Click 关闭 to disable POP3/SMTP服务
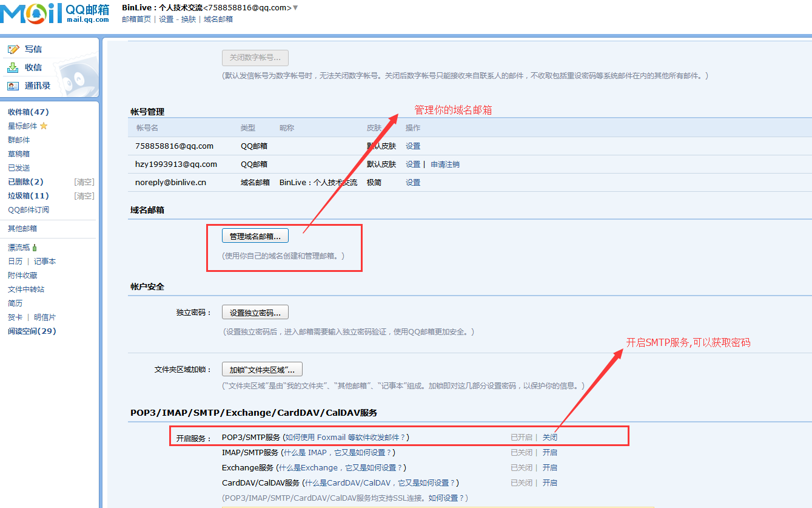The image size is (812, 508). click(x=550, y=437)
